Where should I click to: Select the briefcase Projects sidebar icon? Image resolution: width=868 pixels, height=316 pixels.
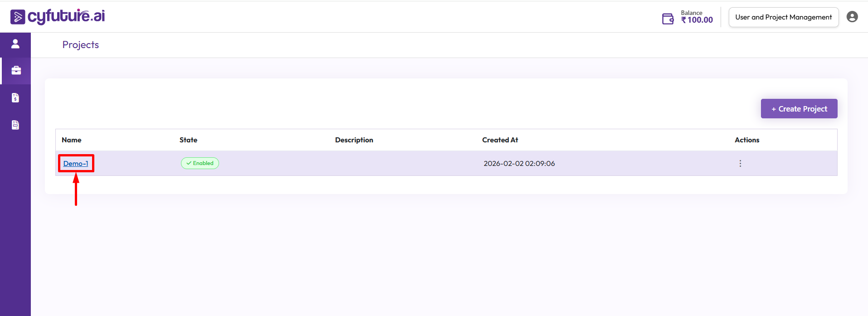(16, 71)
